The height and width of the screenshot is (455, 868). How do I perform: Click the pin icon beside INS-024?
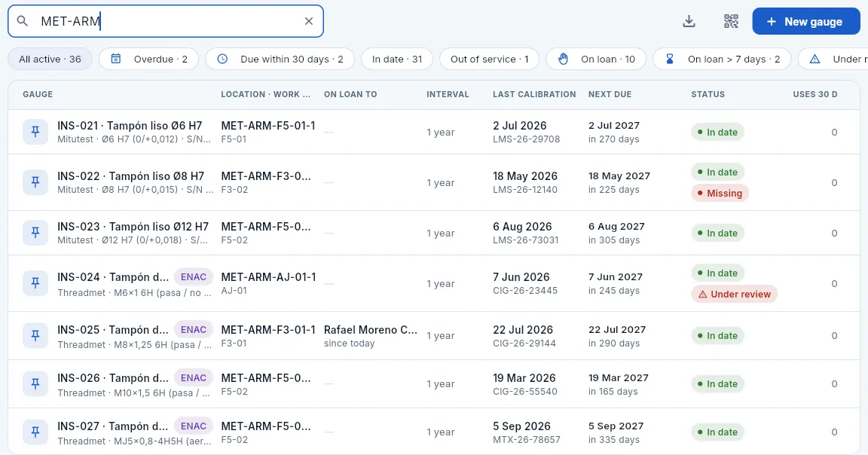35,283
